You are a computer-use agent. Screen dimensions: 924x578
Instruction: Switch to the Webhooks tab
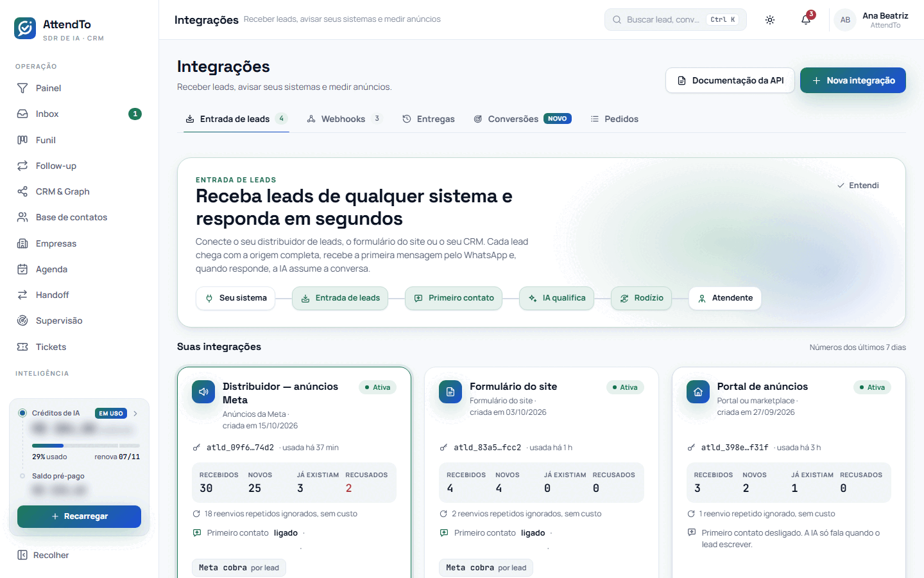[x=344, y=119]
